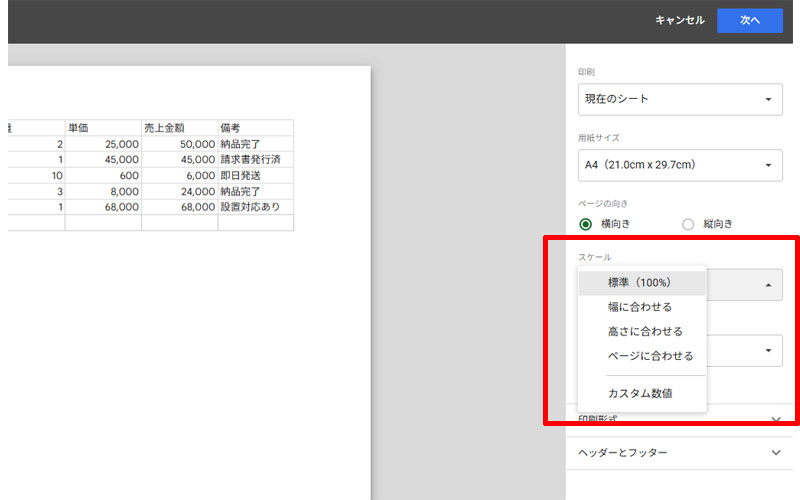Choose 標準（100%） scale option
Viewport: 800px width, 500px height.
642,283
